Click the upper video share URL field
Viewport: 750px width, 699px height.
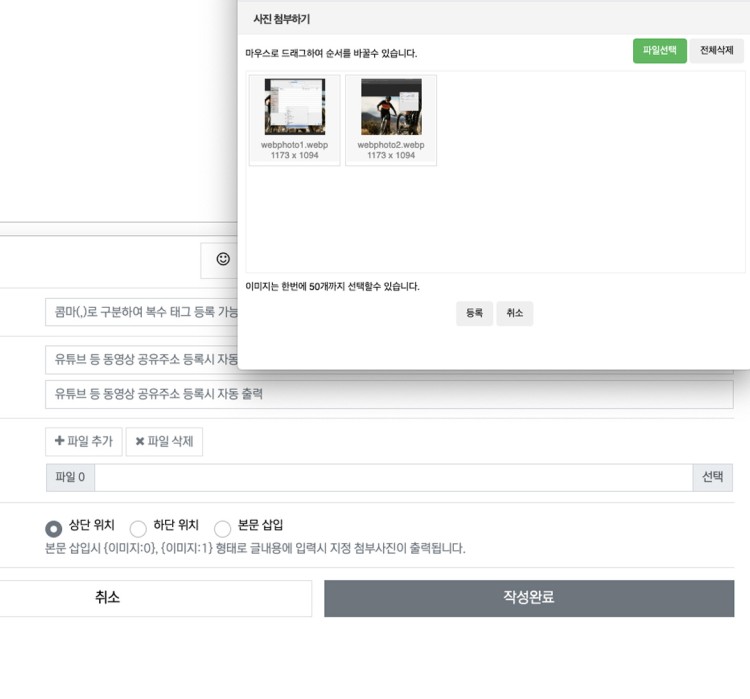[141, 360]
